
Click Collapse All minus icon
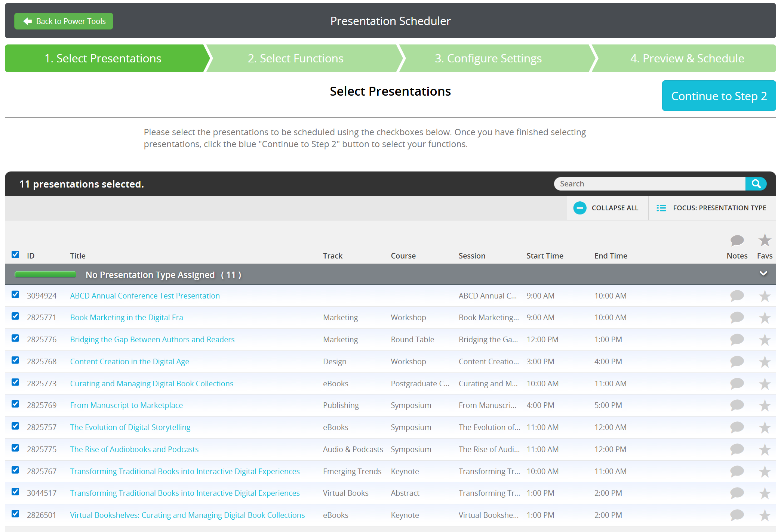579,208
